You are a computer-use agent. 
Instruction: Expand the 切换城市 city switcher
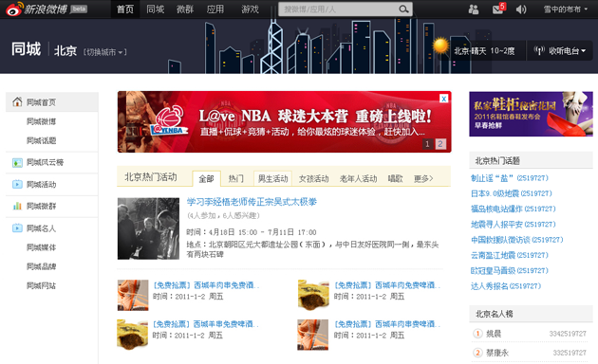[104, 52]
